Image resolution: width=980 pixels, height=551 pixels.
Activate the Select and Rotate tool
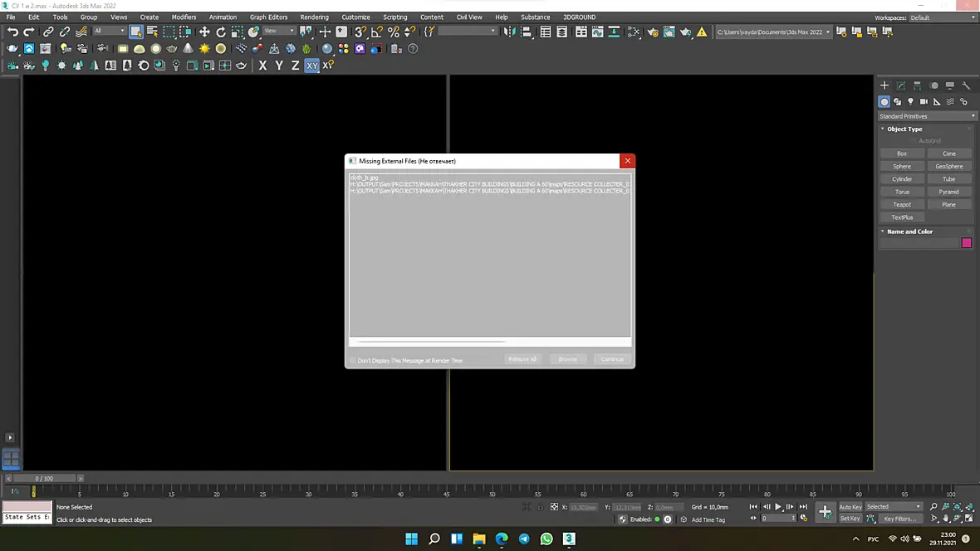click(x=221, y=32)
